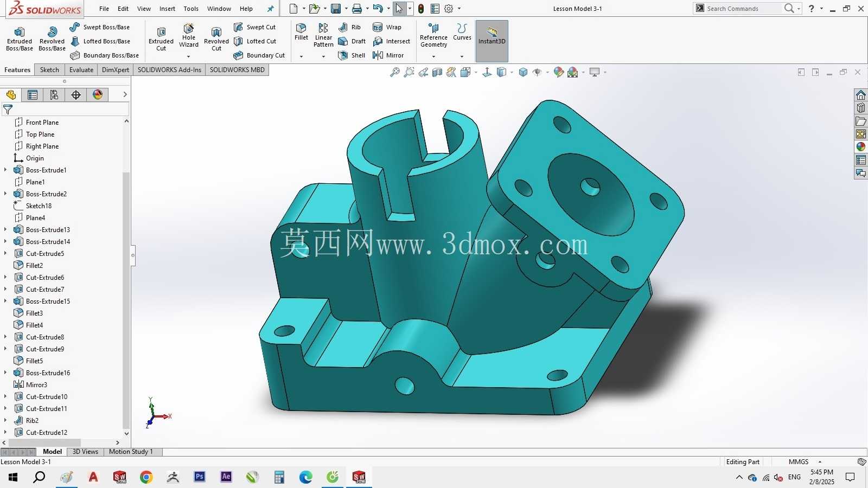Choose the Boundary Boss/Base command

104,55
